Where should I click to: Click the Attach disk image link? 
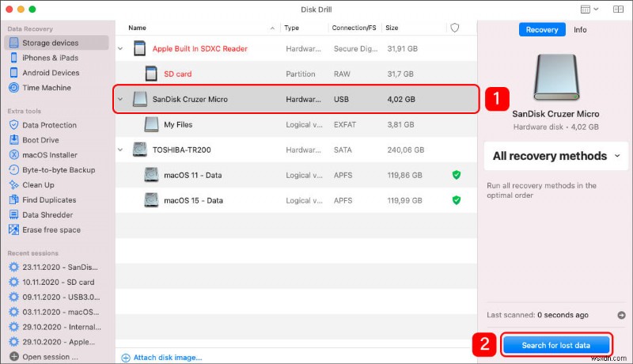(162, 358)
